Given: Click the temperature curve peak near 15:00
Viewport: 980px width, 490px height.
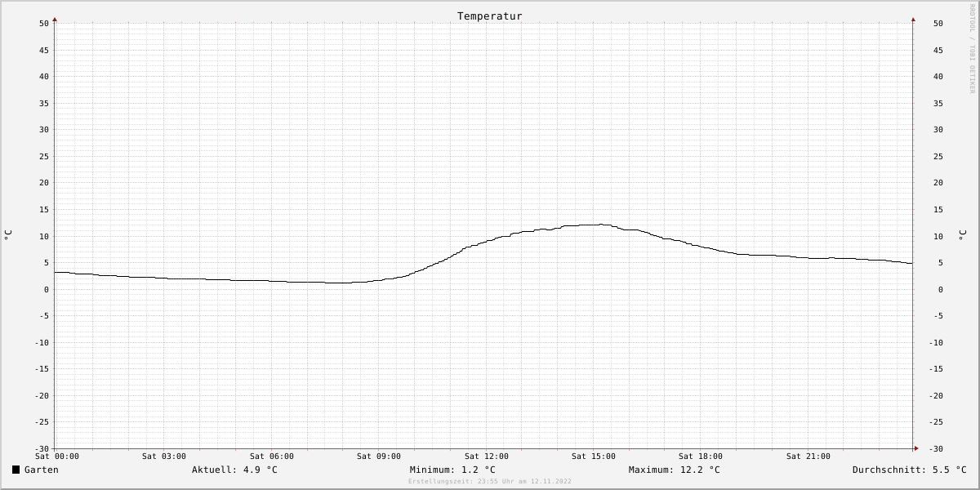Looking at the screenshot, I should [x=601, y=224].
